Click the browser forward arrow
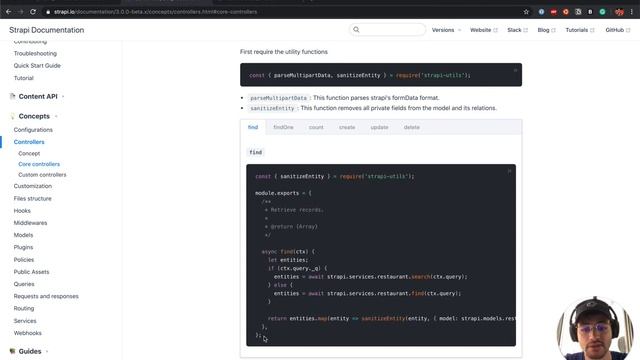Screen dimensions: 640x360 click(x=21, y=12)
